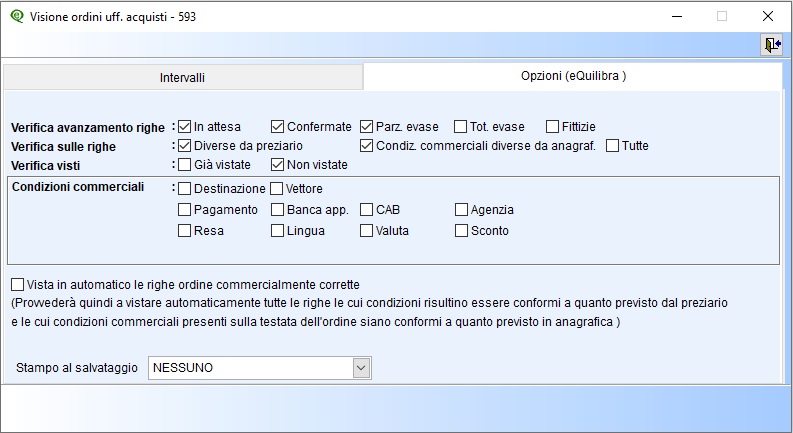Switch to the Intervalli tab
The image size is (793, 433).
[182, 77]
